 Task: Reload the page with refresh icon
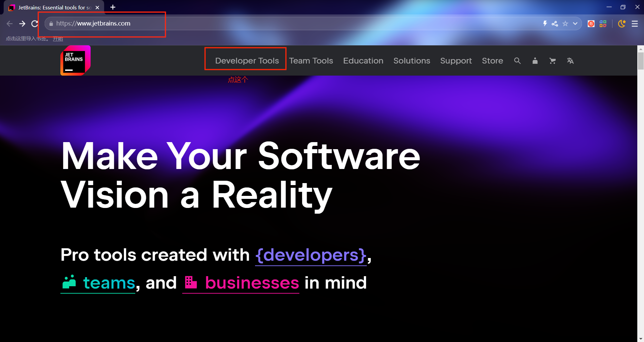[x=35, y=24]
